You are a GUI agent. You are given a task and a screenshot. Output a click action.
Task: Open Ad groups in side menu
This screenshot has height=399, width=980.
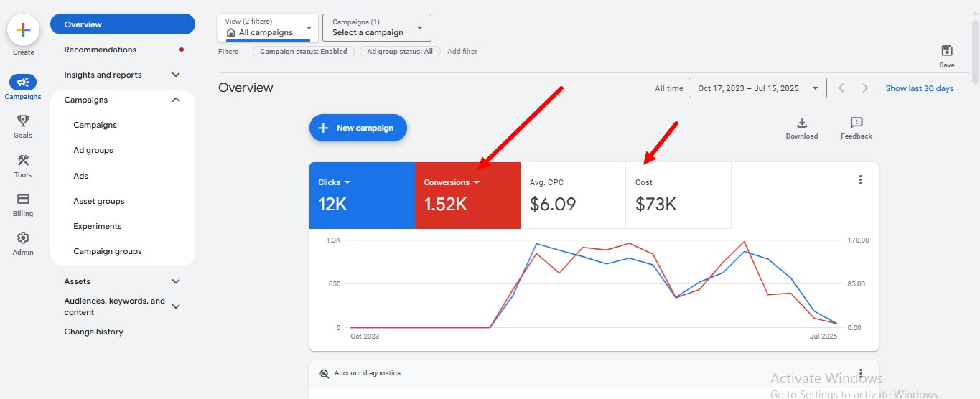coord(93,150)
